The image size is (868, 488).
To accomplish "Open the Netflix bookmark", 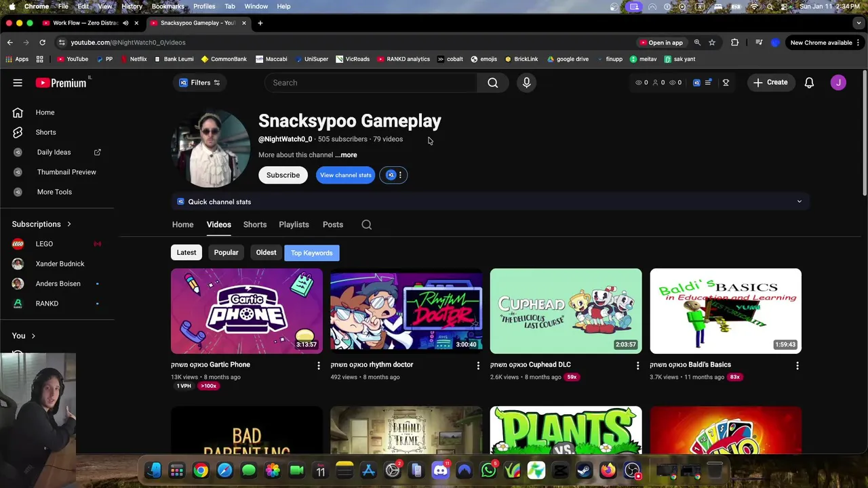I will (134, 59).
